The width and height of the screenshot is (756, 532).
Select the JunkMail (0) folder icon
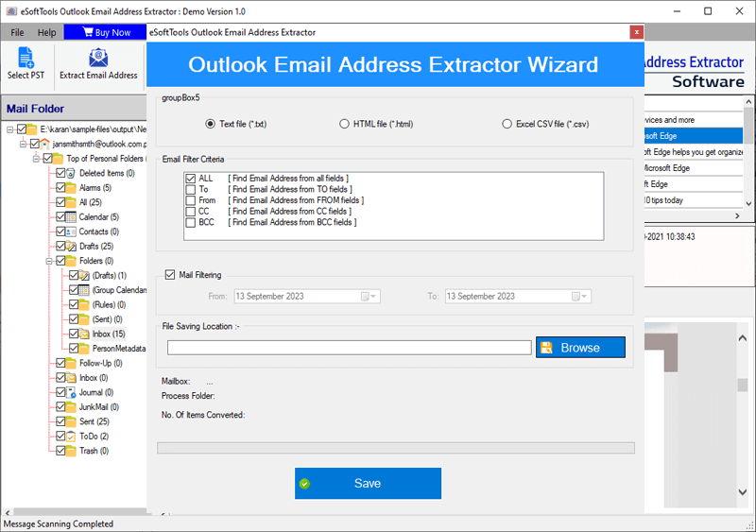(71, 407)
